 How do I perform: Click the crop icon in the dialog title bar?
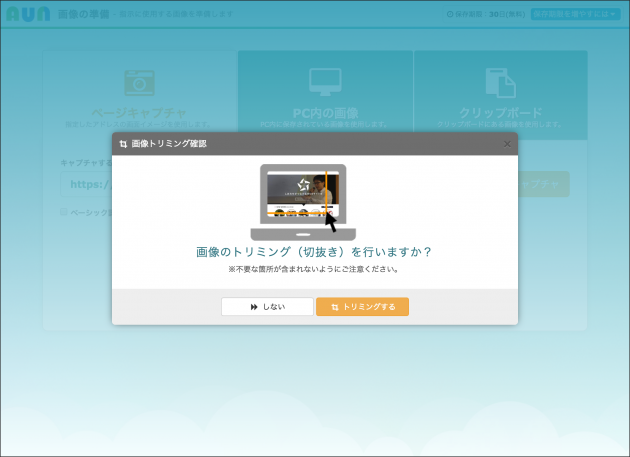pyautogui.click(x=123, y=144)
